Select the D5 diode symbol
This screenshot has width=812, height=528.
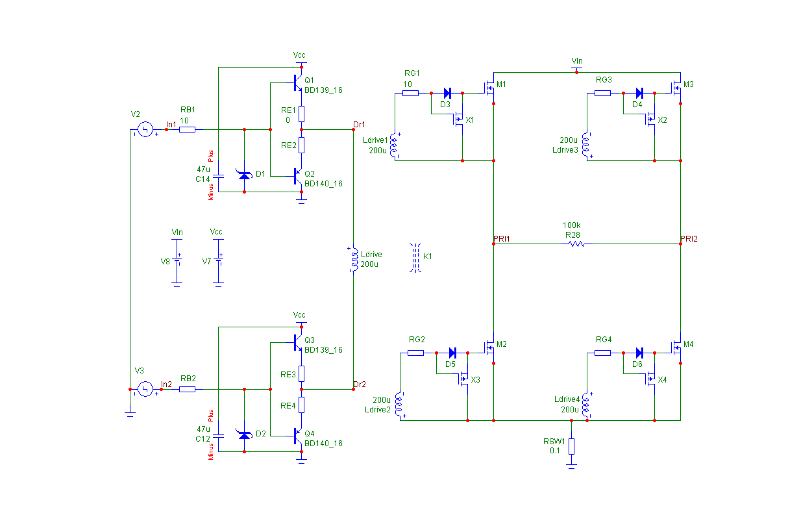click(x=452, y=353)
